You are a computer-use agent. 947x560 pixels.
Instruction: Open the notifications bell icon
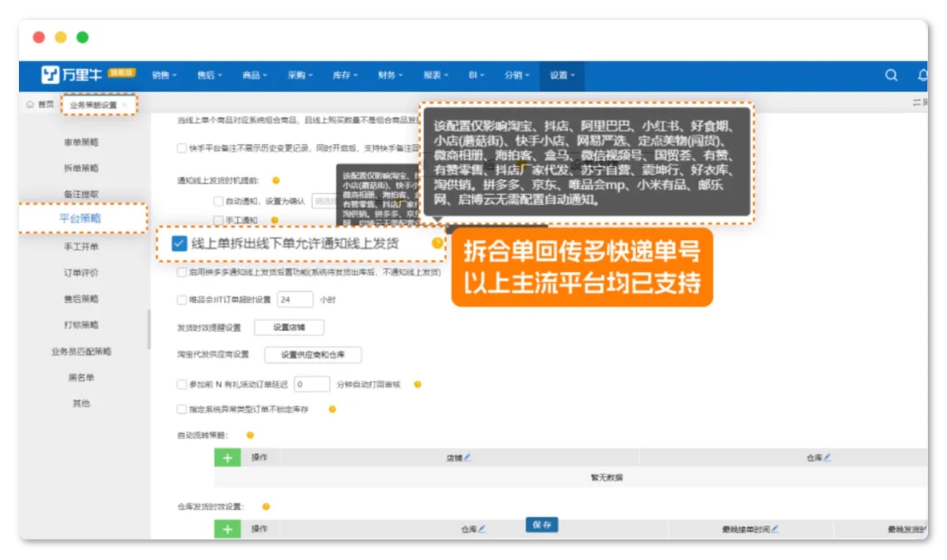click(x=922, y=75)
